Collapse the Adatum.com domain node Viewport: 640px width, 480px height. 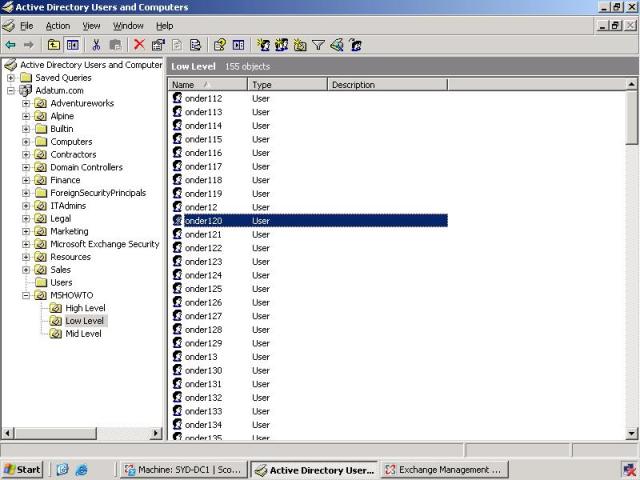(11, 90)
